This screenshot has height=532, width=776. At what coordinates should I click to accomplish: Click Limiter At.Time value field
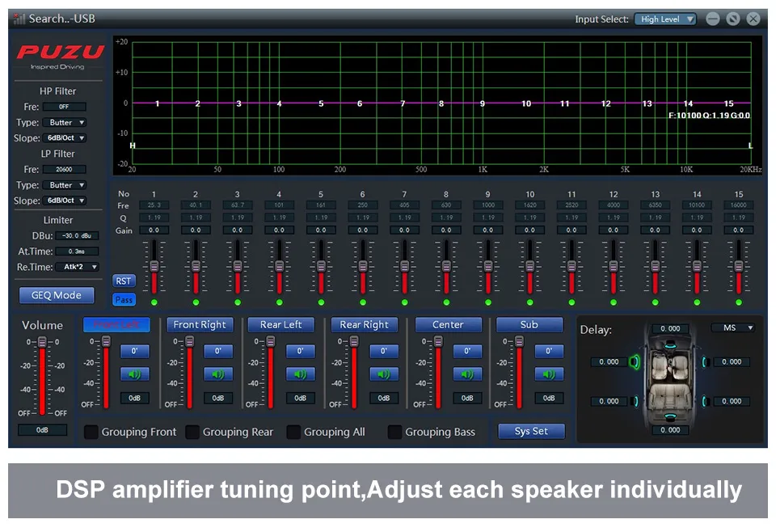[78, 251]
